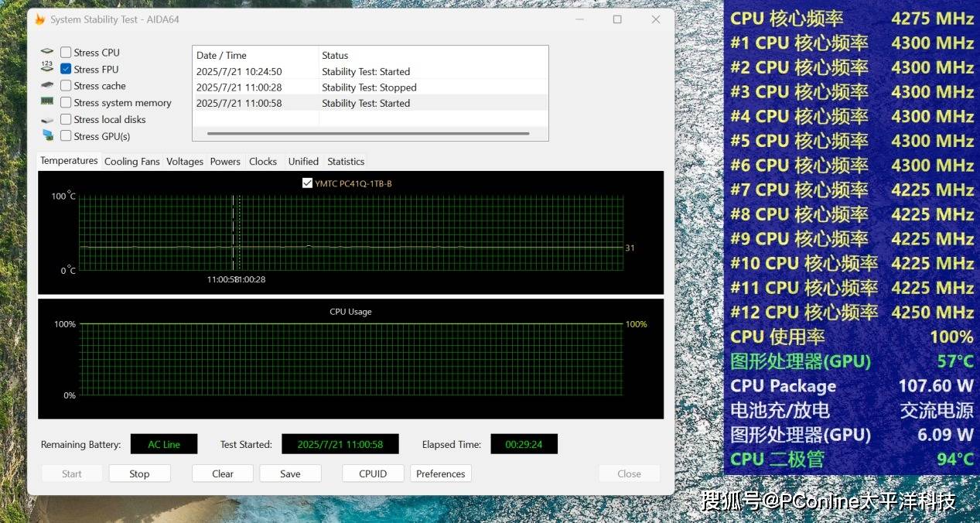Enable the Stress GPU(s) checkbox
980x523 pixels.
tap(66, 136)
